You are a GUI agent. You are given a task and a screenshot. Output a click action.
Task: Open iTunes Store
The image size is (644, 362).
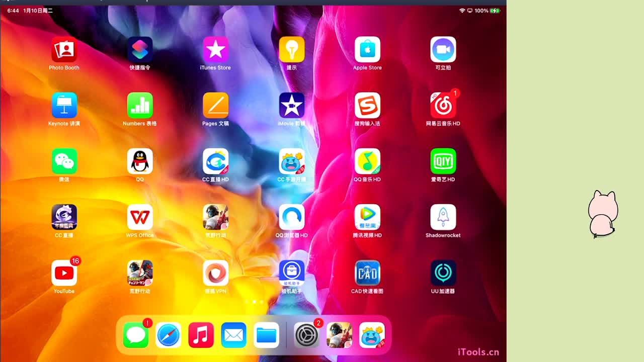[216, 49]
